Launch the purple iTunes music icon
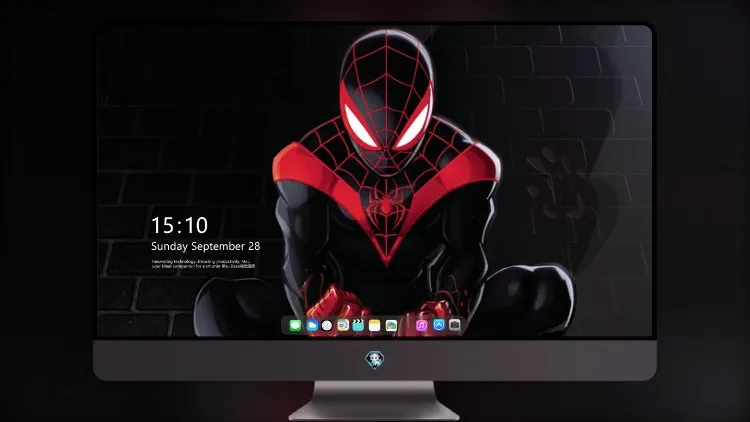 click(x=421, y=325)
